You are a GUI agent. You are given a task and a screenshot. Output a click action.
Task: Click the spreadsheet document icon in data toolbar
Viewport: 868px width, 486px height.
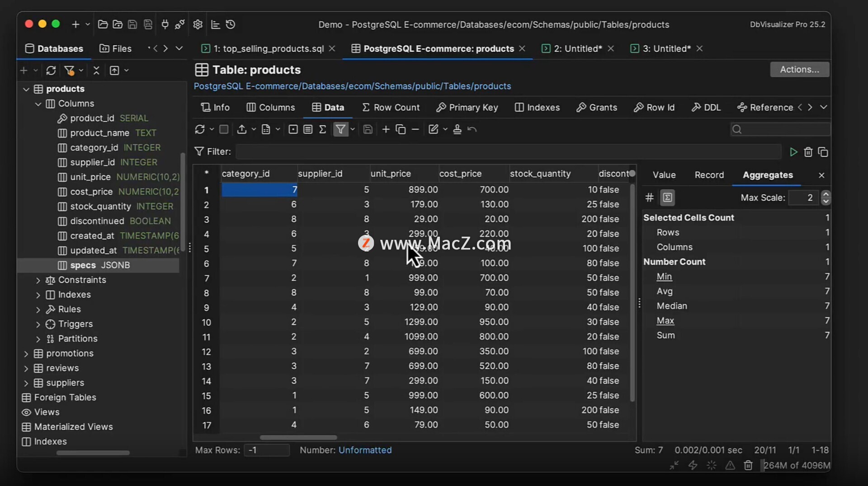coord(266,129)
